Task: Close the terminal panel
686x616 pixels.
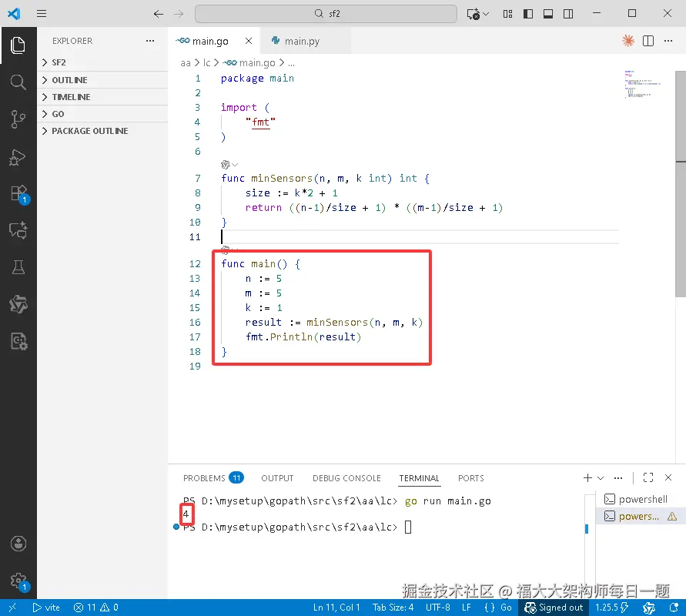Action: [x=668, y=477]
